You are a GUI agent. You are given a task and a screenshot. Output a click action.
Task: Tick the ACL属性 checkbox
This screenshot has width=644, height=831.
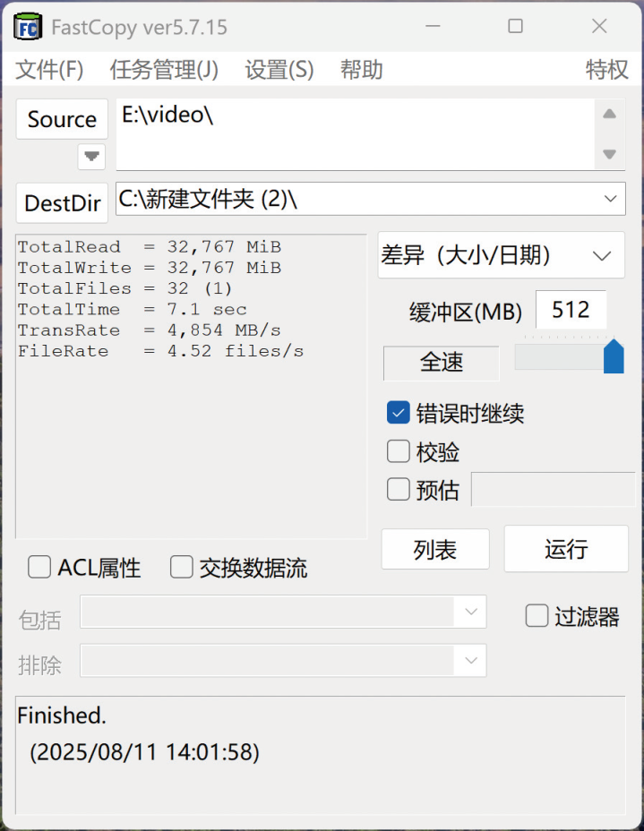coord(39,567)
